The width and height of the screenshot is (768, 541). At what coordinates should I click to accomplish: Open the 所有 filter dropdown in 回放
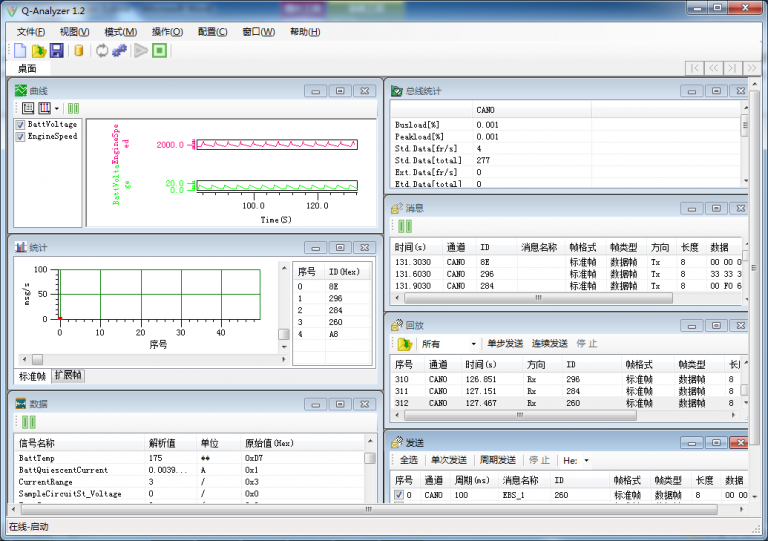point(474,344)
